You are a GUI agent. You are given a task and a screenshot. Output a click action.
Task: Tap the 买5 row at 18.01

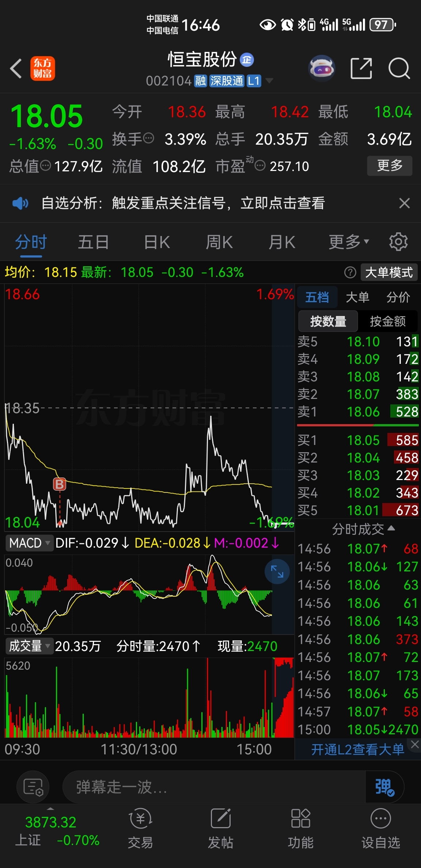[358, 510]
